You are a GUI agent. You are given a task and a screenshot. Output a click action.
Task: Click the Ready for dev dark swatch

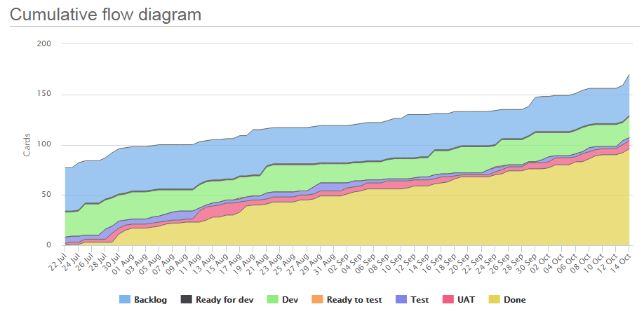click(186, 300)
